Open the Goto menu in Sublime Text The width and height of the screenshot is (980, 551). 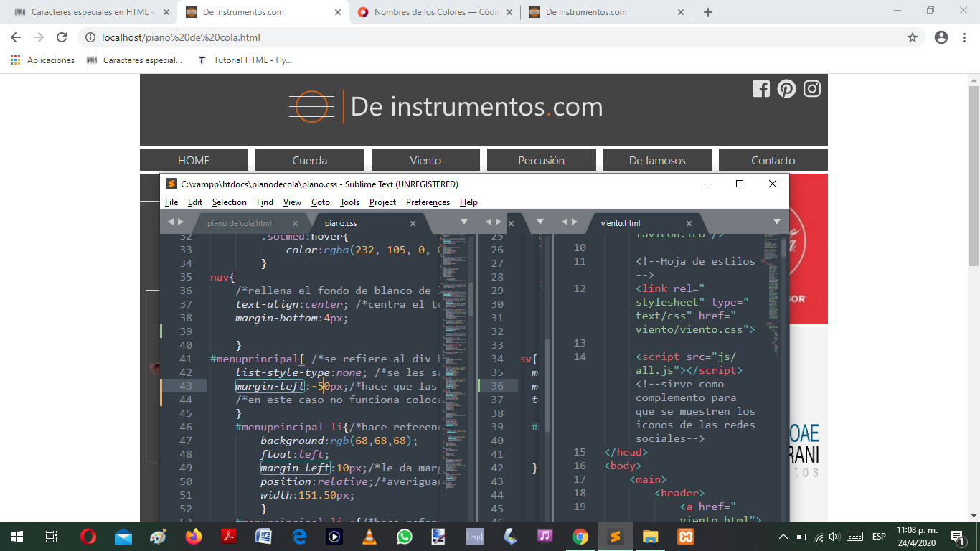(321, 202)
